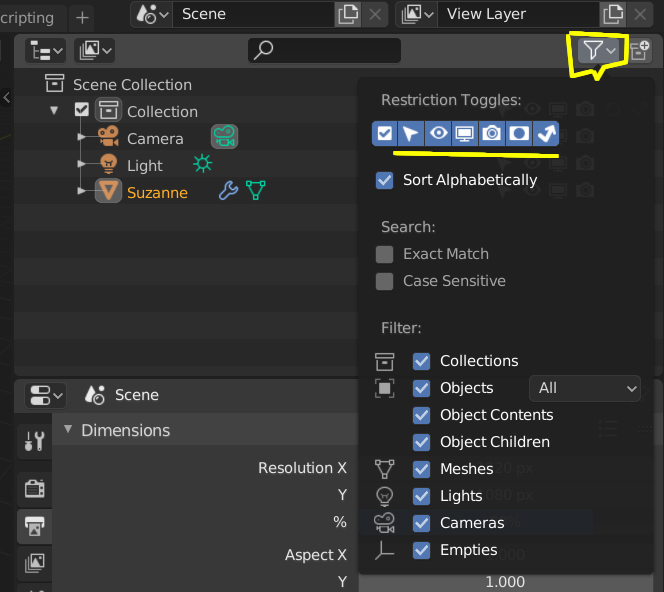Toggle the indirect only restriction icon
Viewport: 664px width, 592px height.
pos(545,133)
